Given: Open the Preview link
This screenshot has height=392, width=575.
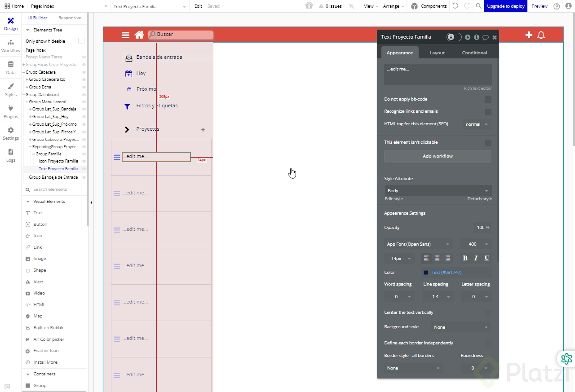Looking at the screenshot, I should pyautogui.click(x=540, y=6).
